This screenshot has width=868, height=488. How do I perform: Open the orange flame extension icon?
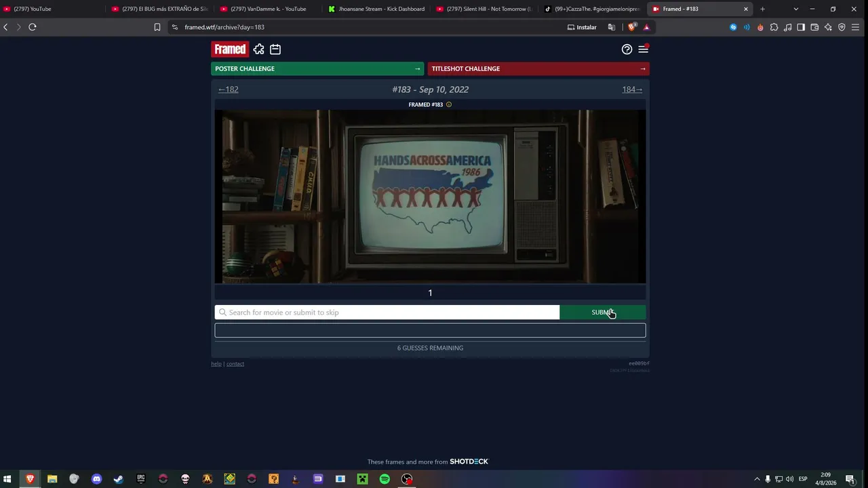pos(760,27)
